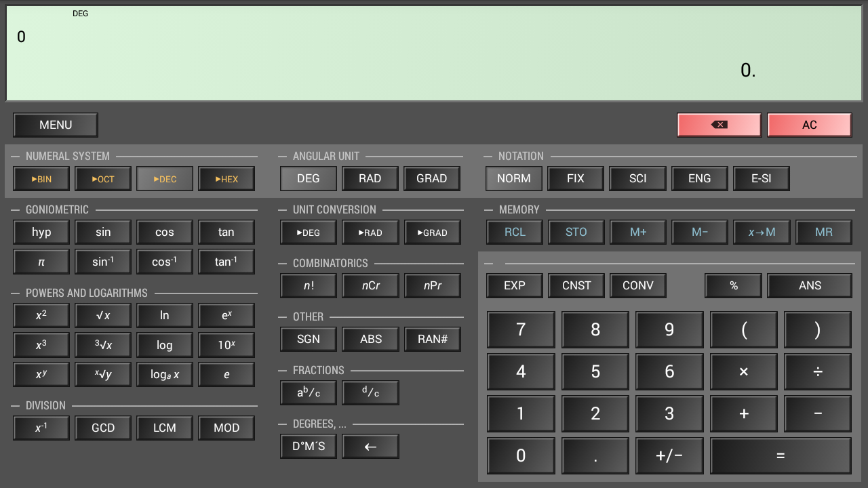Apply inverse tangent tan⁻¹
The height and width of the screenshot is (488, 868).
point(226,262)
